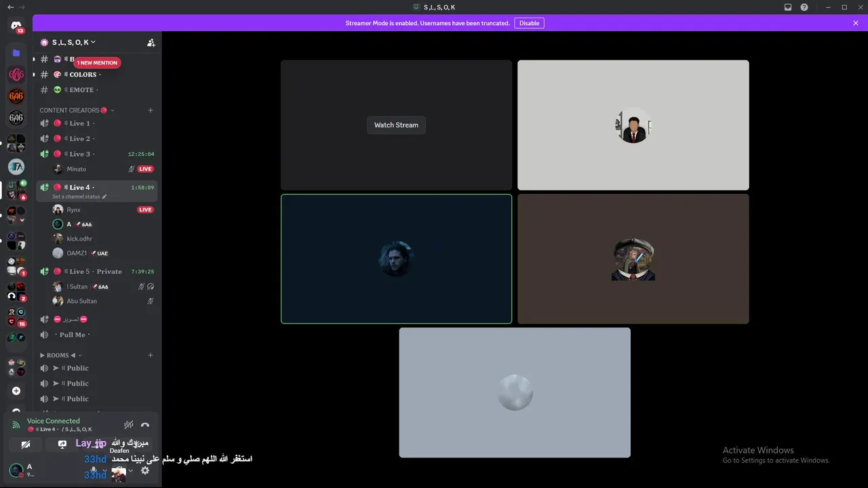Dismiss the Streamer Mode banner with X
Image resolution: width=868 pixels, height=488 pixels.
[856, 23]
